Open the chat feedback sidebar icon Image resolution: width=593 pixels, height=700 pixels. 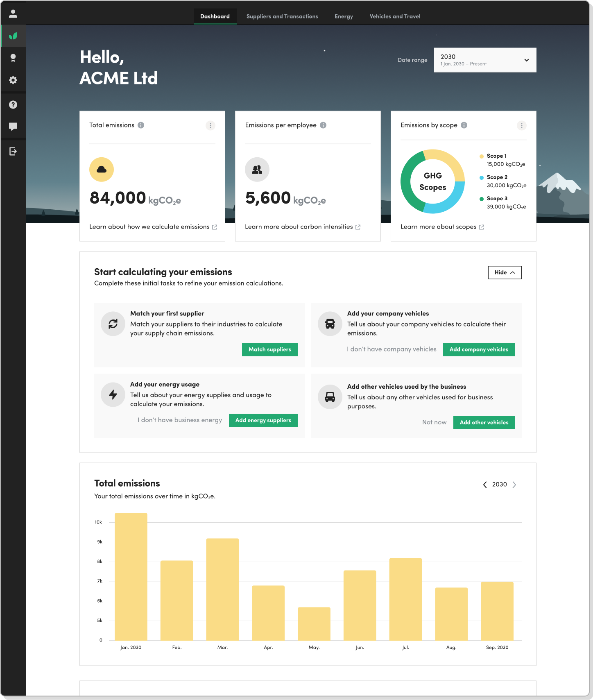[x=13, y=127]
